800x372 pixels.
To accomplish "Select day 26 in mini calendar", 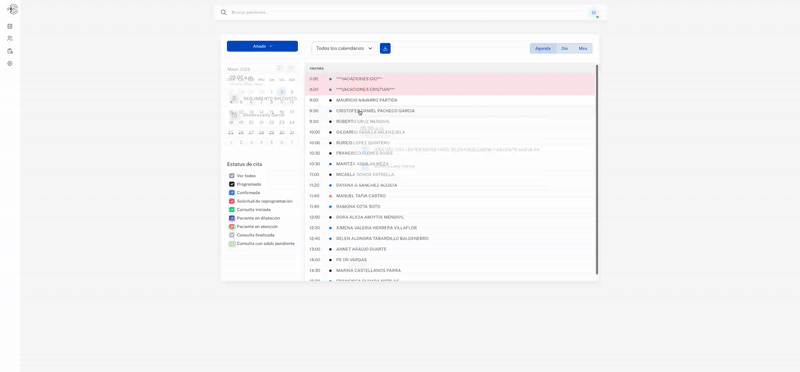I will click(x=241, y=133).
